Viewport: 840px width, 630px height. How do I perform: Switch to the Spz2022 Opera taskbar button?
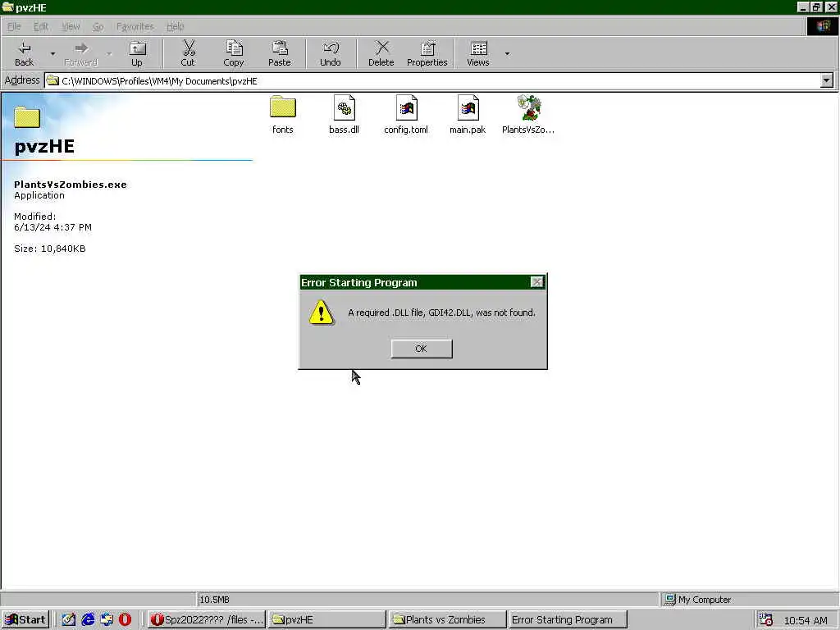pos(207,620)
